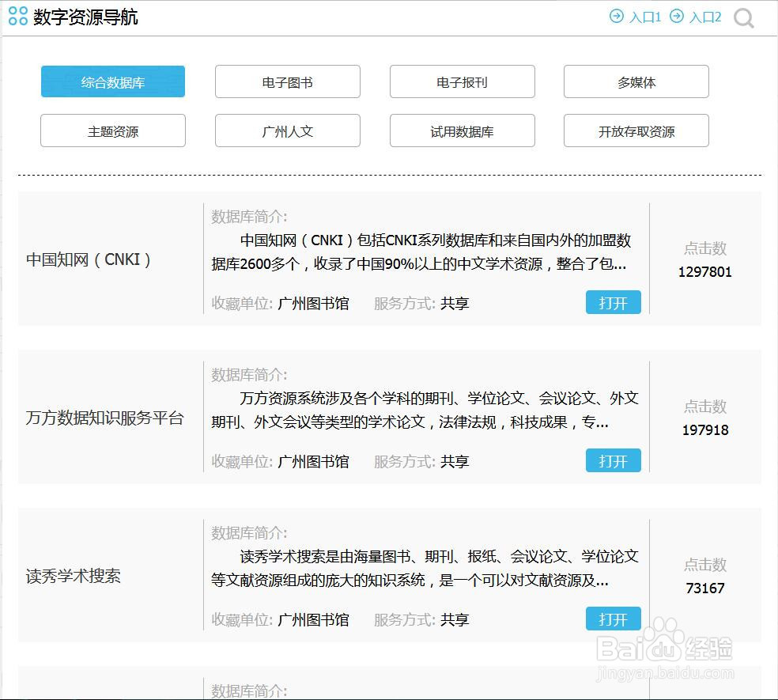Open the 广州人文 category
Image resolution: width=778 pixels, height=700 pixels.
[288, 131]
